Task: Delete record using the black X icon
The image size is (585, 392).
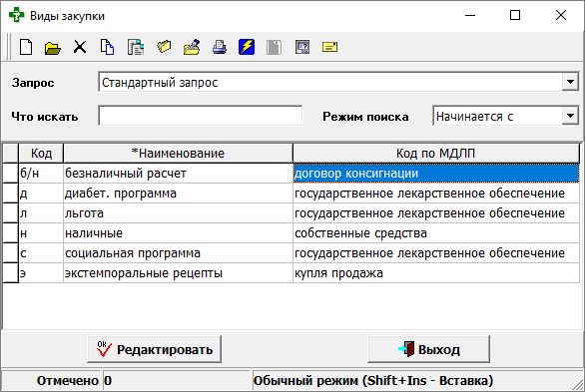Action: (80, 47)
